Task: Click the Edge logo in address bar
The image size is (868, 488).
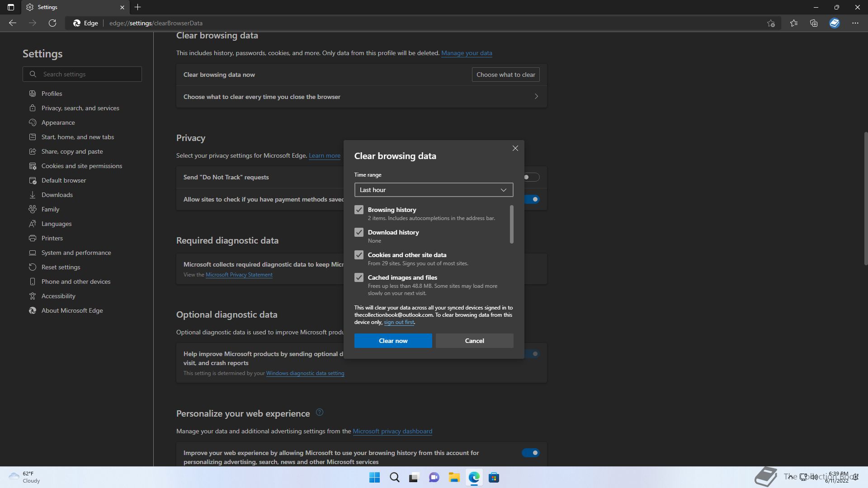Action: (77, 23)
